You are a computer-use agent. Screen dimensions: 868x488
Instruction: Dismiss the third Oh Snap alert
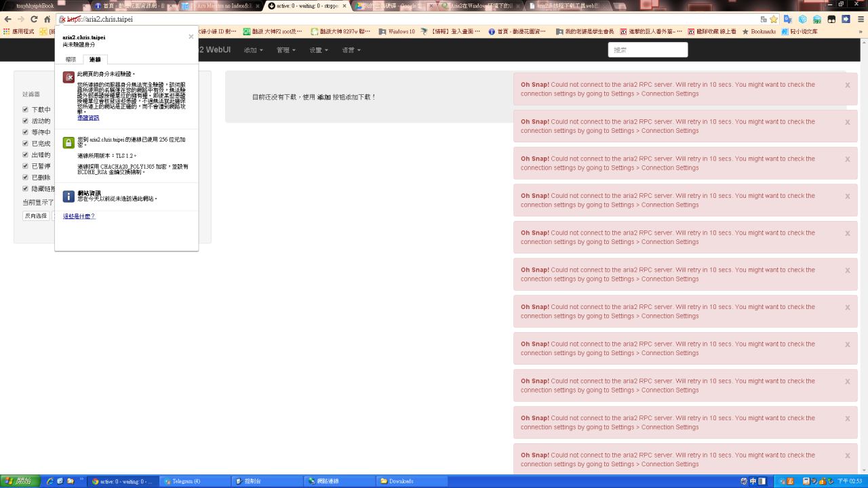tap(848, 159)
